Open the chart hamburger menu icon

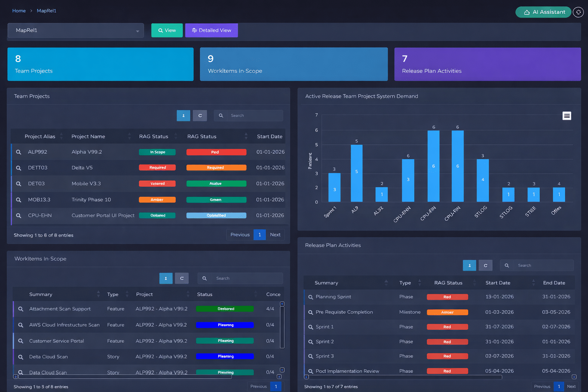(567, 116)
